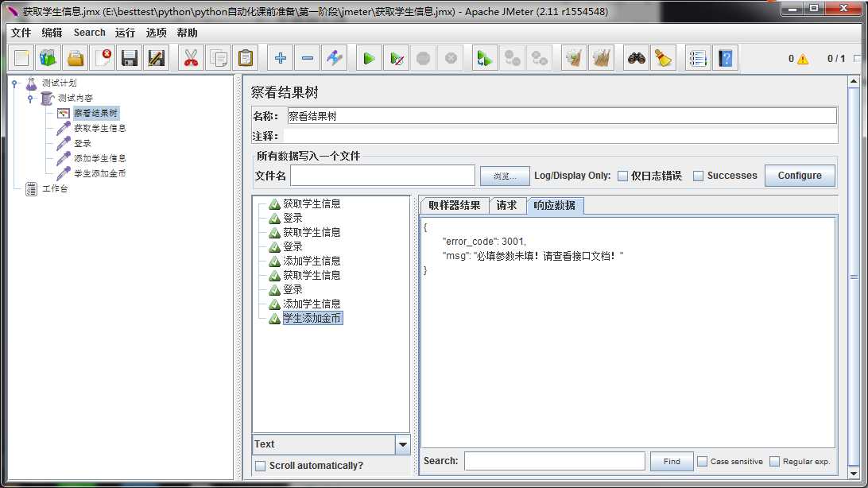Toggle Scroll automatically checkbox

(260, 466)
